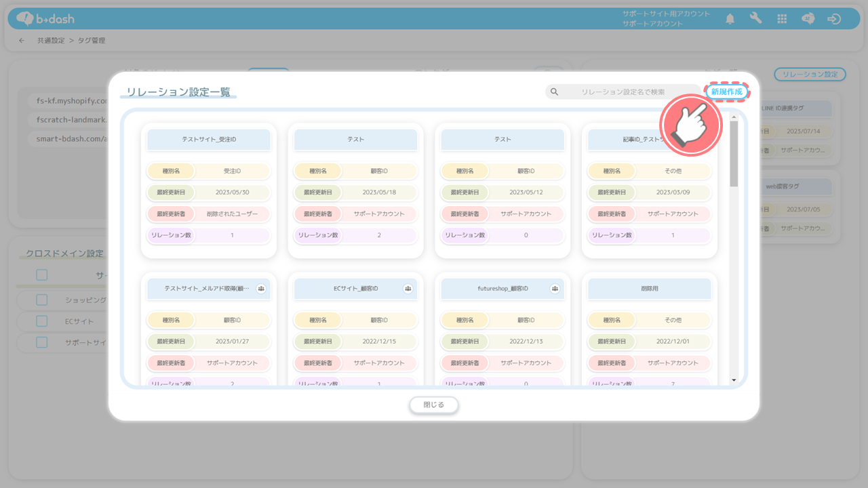The image size is (868, 488).
Task: Open the テストサイト_受注ID card title
Action: (209, 139)
